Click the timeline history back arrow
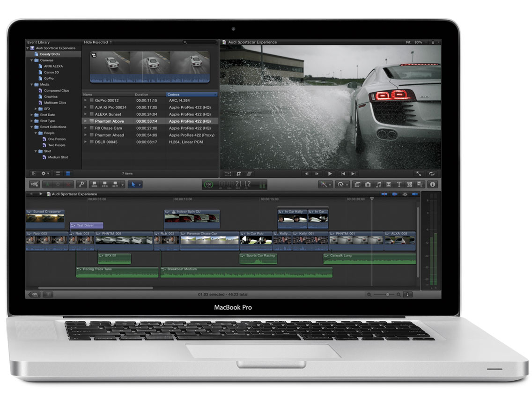 (x=31, y=194)
